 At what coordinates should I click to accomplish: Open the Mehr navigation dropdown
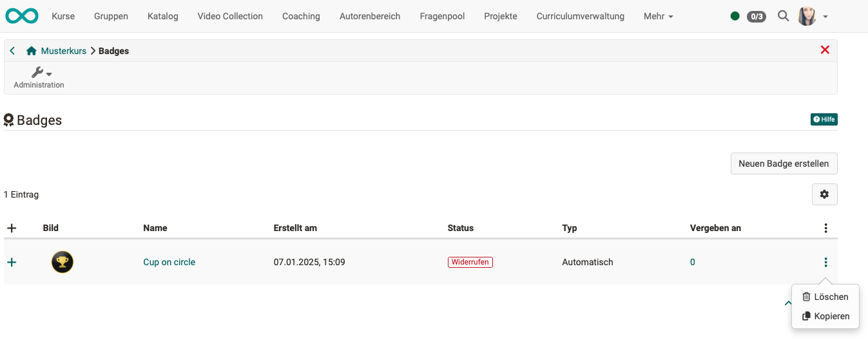658,16
